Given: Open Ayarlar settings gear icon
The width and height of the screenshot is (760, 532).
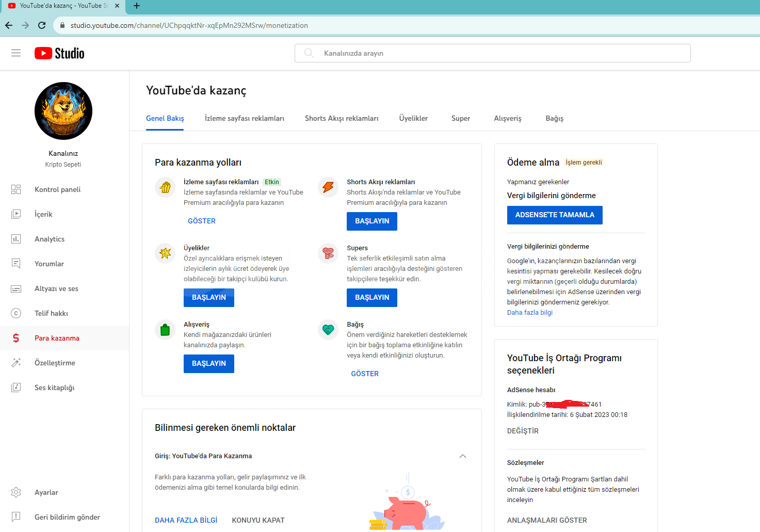Looking at the screenshot, I should click(16, 492).
